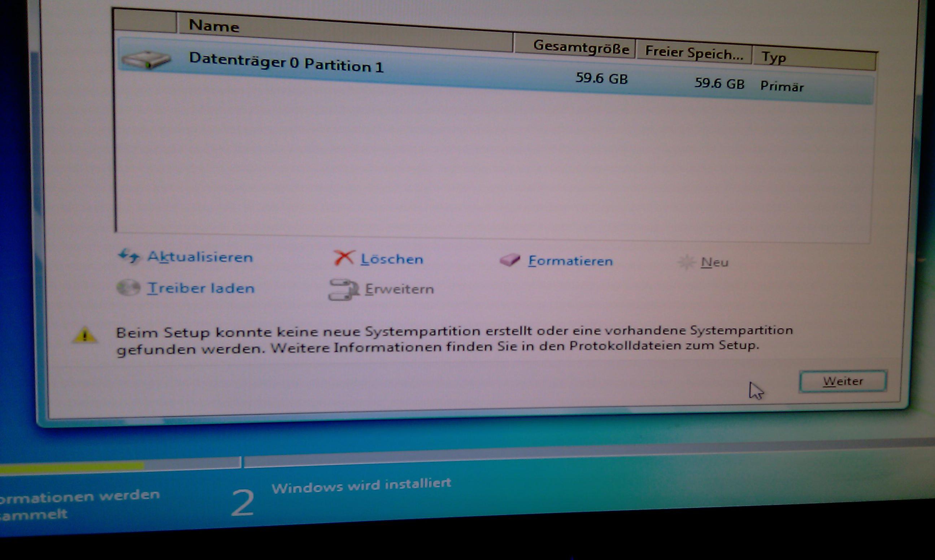Image resolution: width=935 pixels, height=560 pixels.
Task: Click the yellow warning triangle icon
Action: point(84,335)
